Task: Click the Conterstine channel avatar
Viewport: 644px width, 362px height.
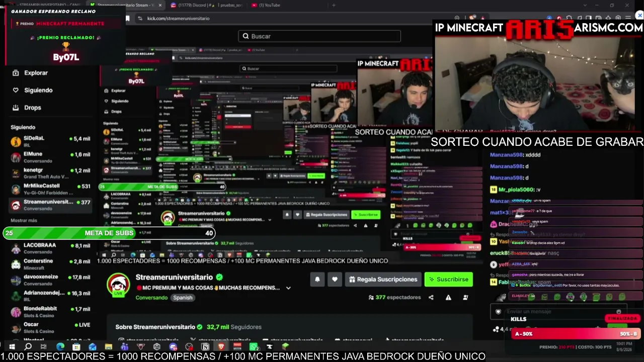Action: point(16,264)
